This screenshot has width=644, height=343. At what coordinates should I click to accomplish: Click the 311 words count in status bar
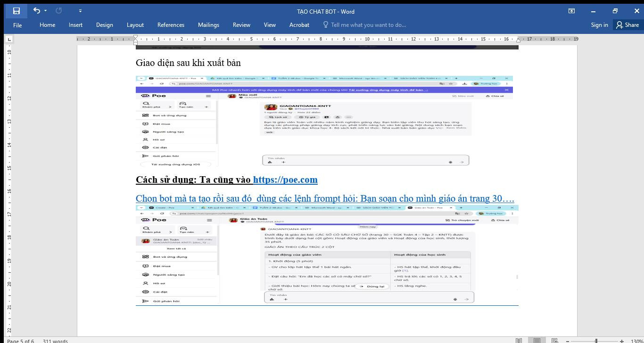point(55,341)
